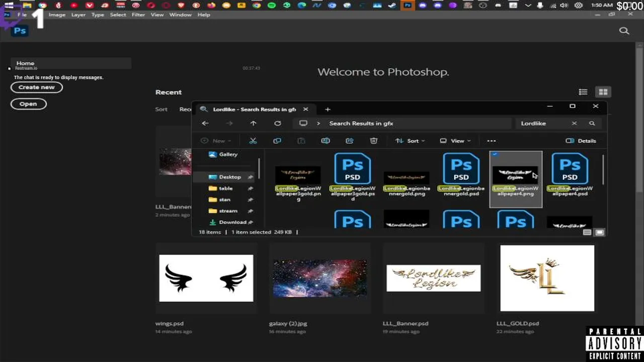644x362 pixels.
Task: Click the Rename icon in Explorer toolbar
Action: [326, 141]
